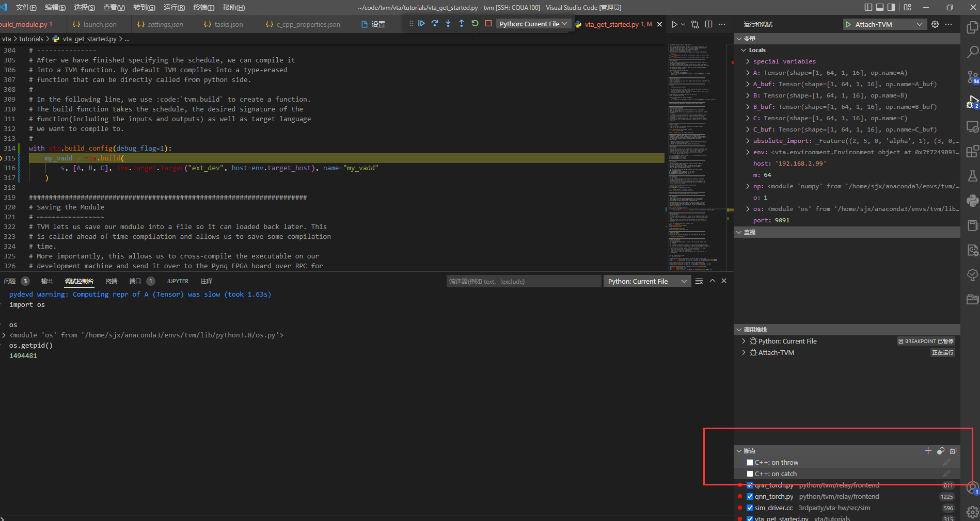Restart the debug session
Screen dimensions: 980x521
(x=475, y=24)
